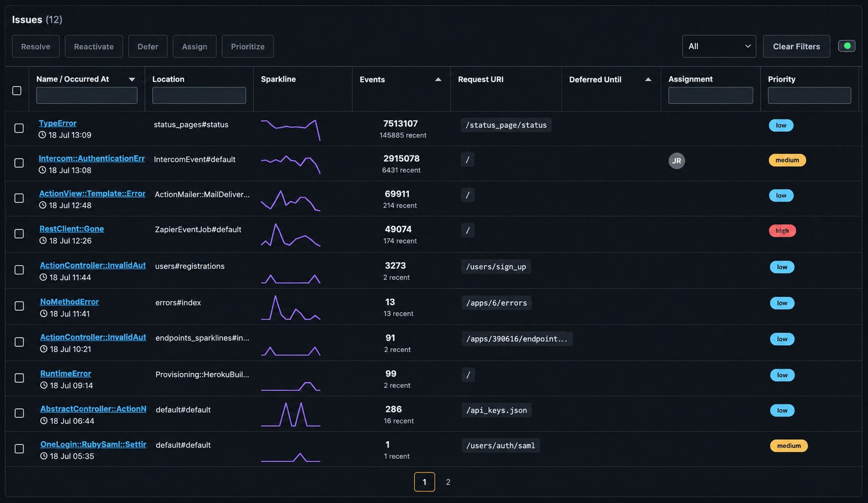868x503 pixels.
Task: Toggle the green live-update switch
Action: coord(846,46)
